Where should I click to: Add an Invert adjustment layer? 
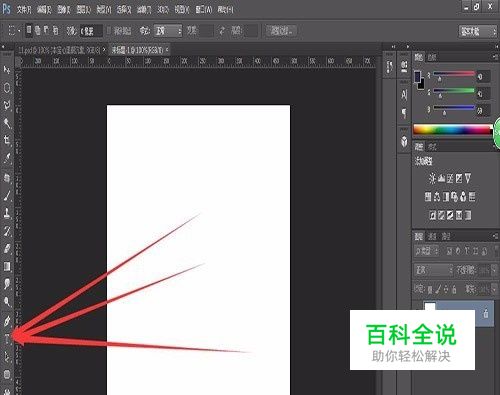[x=433, y=215]
